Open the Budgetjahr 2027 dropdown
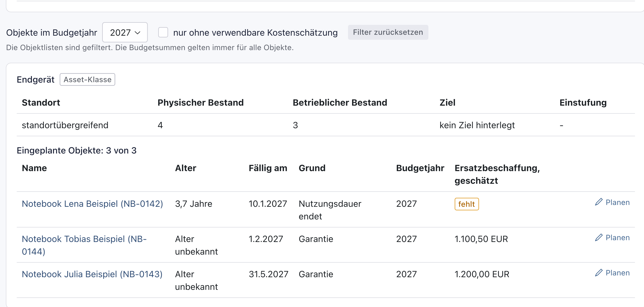Screen dimensions: 644x307 pos(125,33)
